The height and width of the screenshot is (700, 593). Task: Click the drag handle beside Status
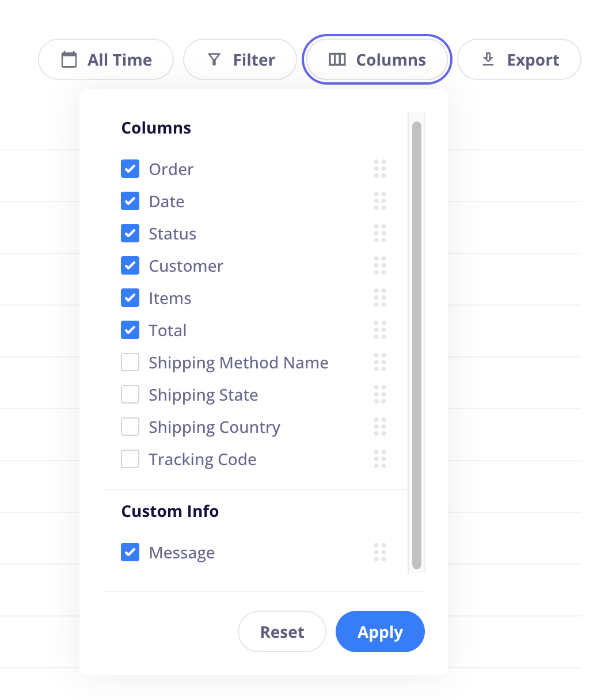[380, 233]
